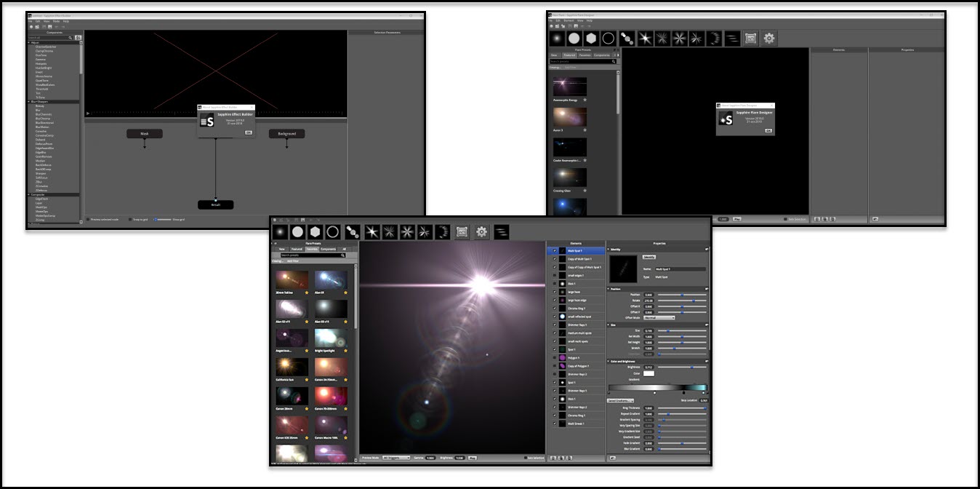Toggle visibility checkbox for Multi Spot 1 element
Screen dimensions: 980x489
point(554,250)
